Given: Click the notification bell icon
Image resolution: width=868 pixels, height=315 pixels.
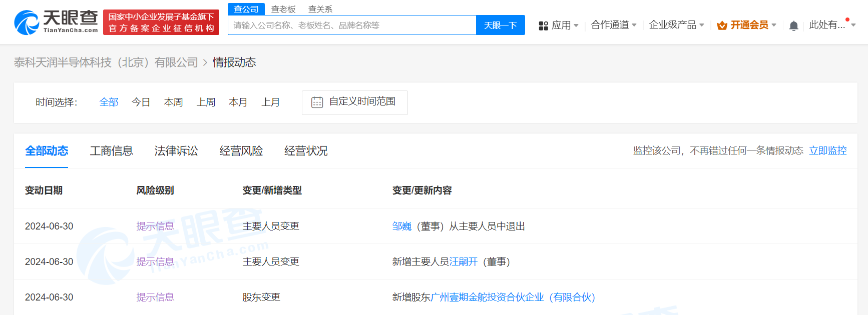Looking at the screenshot, I should (x=793, y=25).
